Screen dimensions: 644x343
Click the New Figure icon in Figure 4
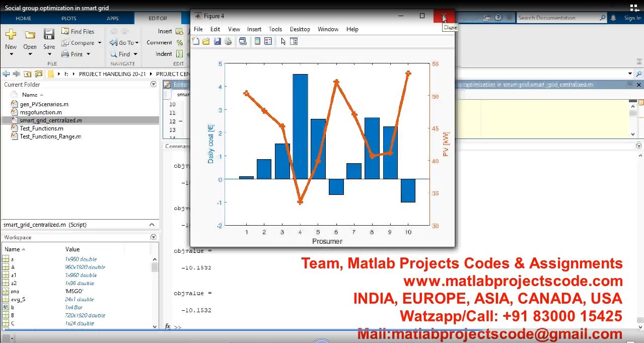click(195, 41)
